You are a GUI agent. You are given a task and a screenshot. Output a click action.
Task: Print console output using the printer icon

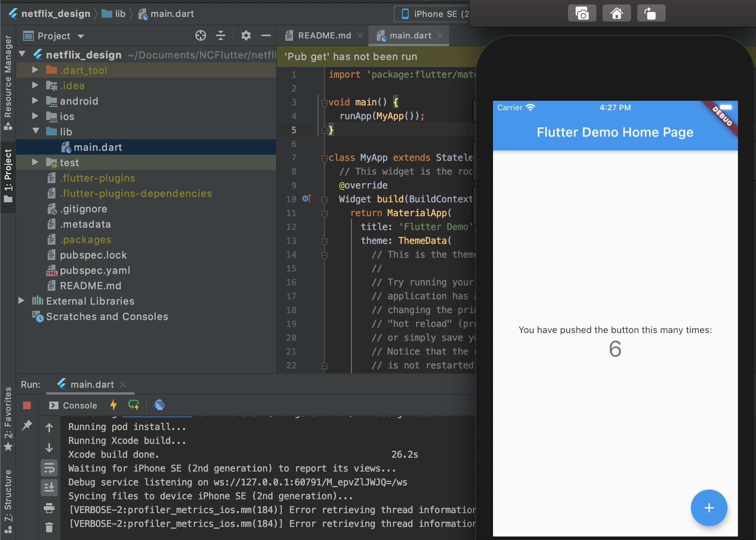49,508
